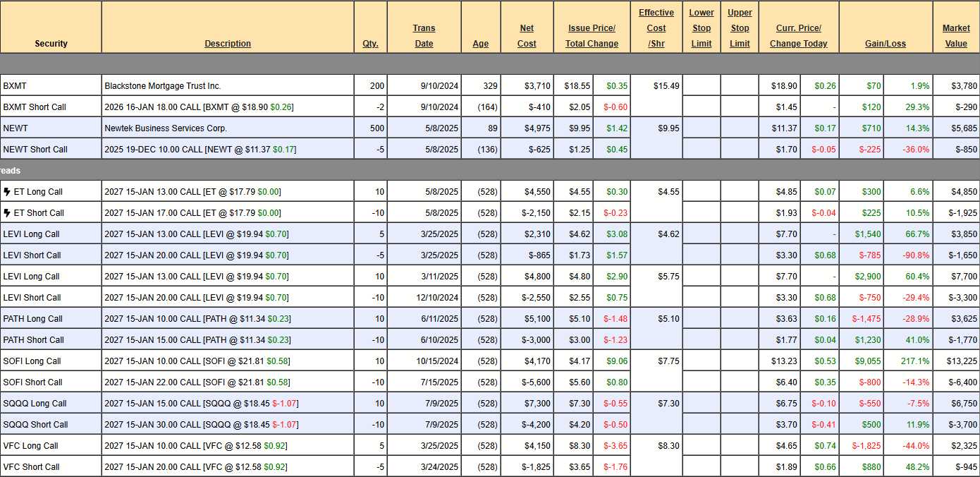Click the Issue Price/Total Change header

click(592, 36)
